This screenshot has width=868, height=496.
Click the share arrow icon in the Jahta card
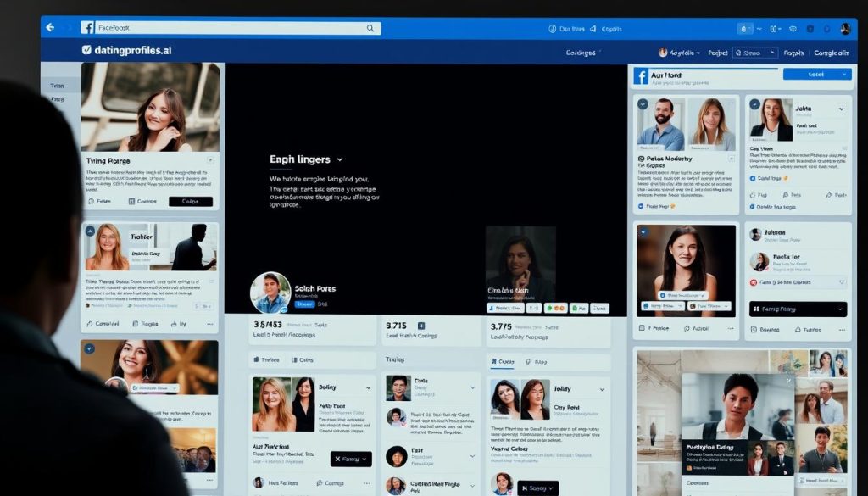tap(829, 195)
